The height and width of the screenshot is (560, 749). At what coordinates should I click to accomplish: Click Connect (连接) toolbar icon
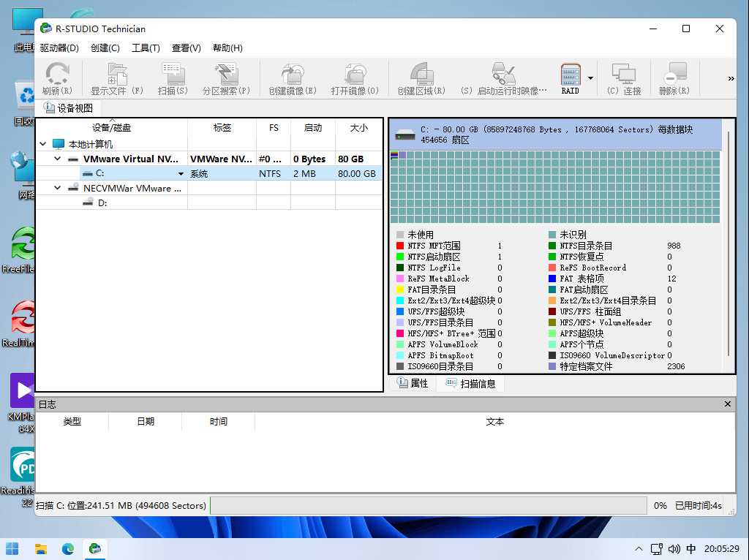(623, 79)
